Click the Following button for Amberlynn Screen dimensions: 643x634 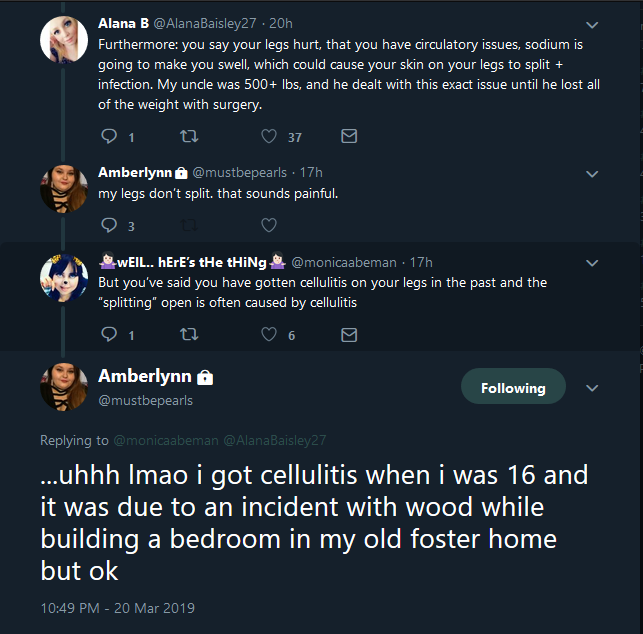513,386
